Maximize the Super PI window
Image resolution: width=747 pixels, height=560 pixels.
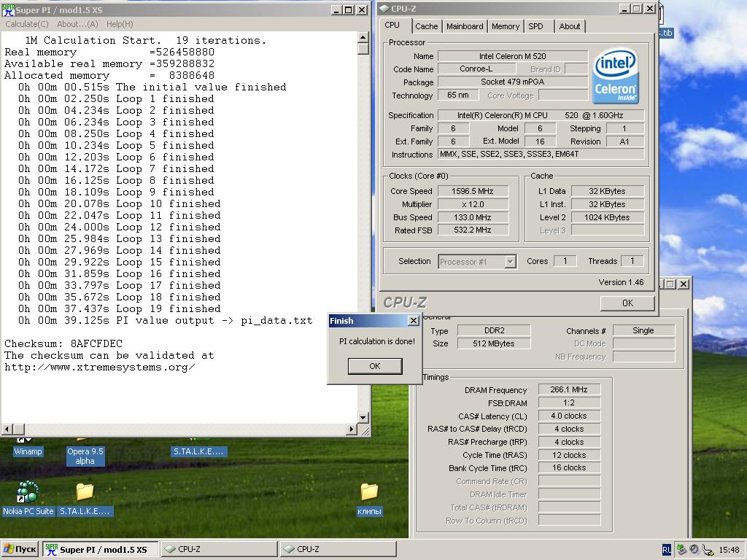pyautogui.click(x=349, y=9)
